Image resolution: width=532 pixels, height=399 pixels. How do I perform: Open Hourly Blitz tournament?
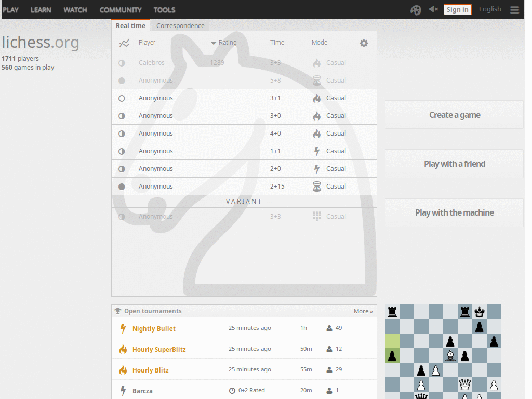coord(150,370)
